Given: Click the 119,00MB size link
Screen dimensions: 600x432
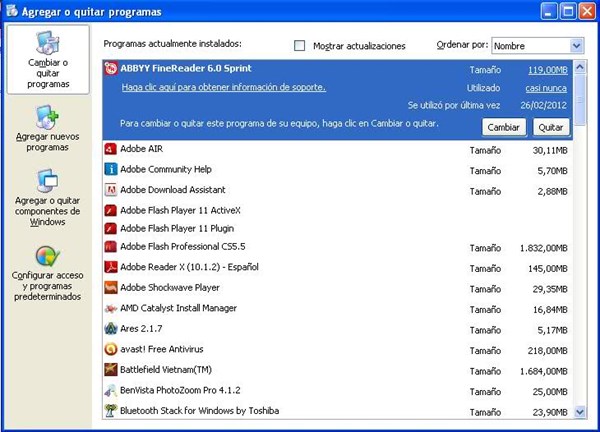Looking at the screenshot, I should coord(548,70).
